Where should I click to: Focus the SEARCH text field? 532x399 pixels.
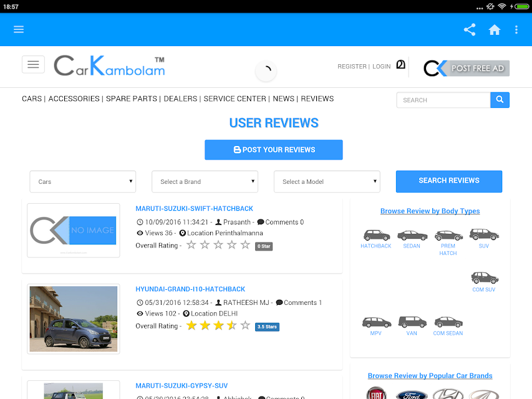(443, 100)
